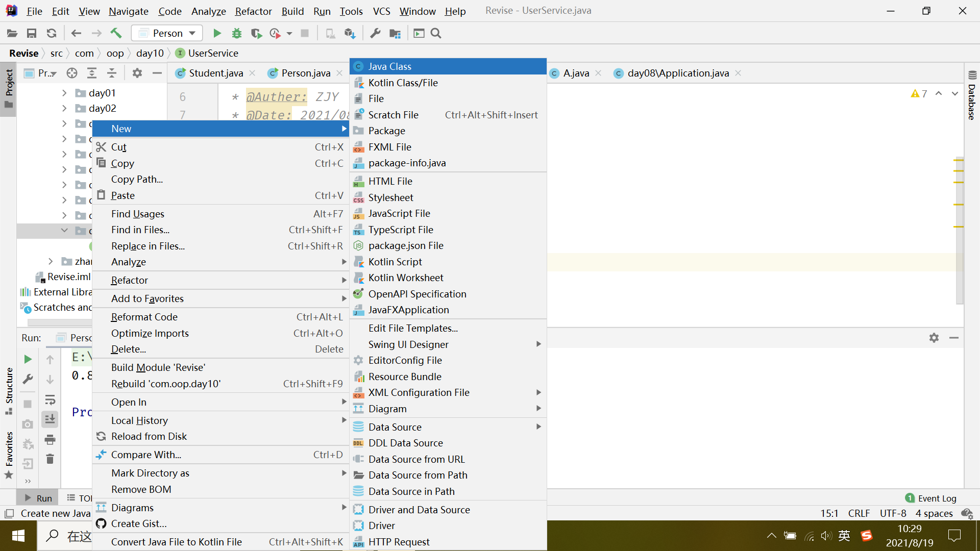980x551 pixels.
Task: Open Windows notification center
Action: click(x=954, y=536)
